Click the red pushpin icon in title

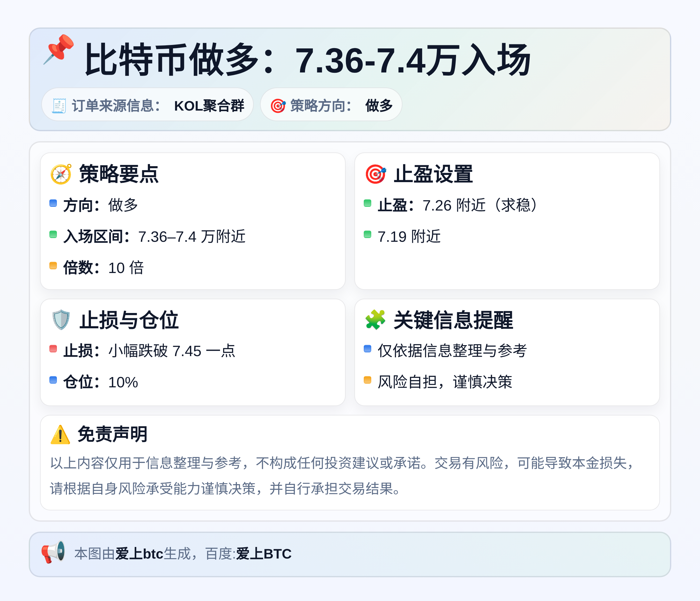[59, 49]
